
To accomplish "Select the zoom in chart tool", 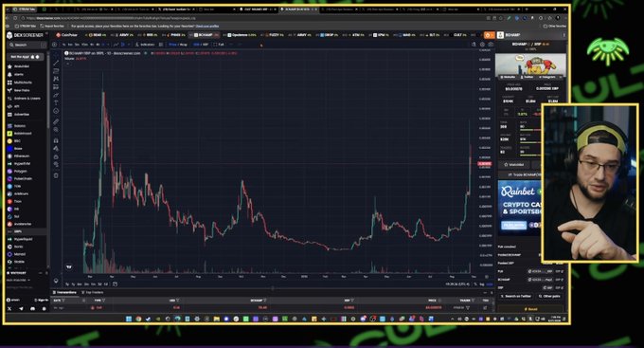I will click(56, 130).
